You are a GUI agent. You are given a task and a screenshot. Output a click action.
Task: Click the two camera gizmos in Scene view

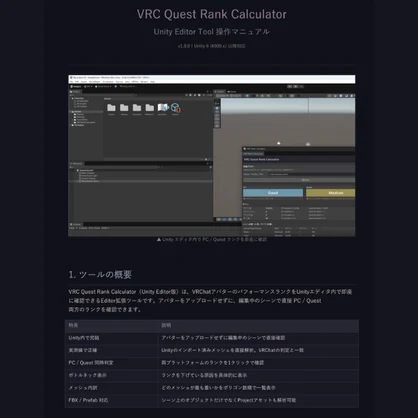(x=293, y=144)
